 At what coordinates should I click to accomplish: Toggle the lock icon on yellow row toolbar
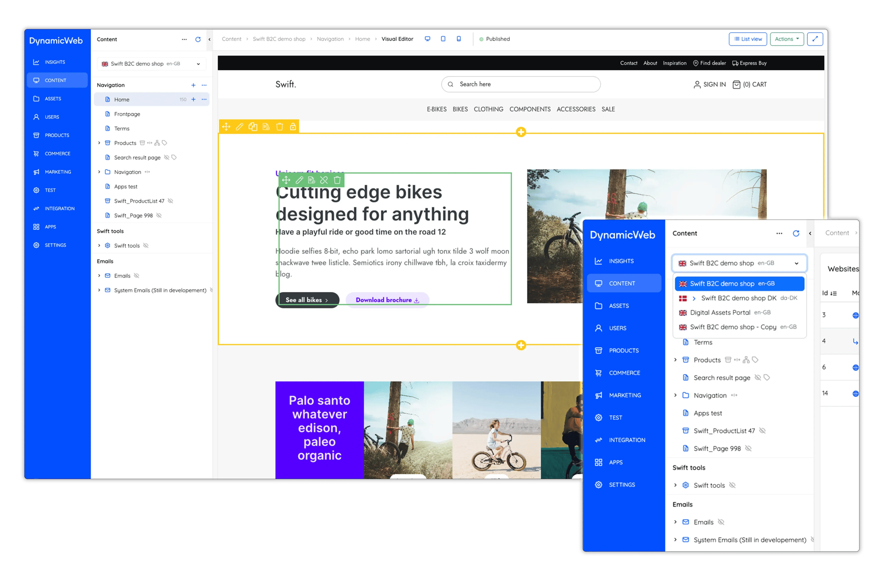coord(293,127)
